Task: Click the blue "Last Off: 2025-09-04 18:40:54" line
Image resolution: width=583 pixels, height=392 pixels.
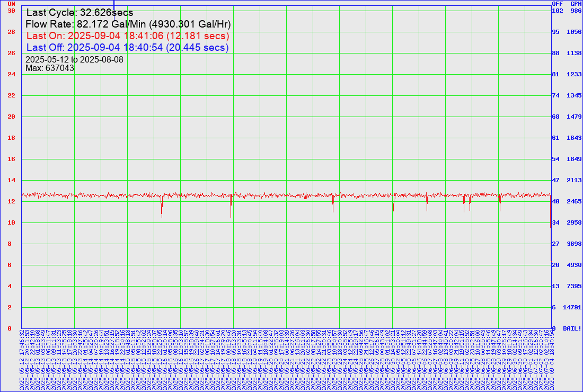Action: (128, 48)
